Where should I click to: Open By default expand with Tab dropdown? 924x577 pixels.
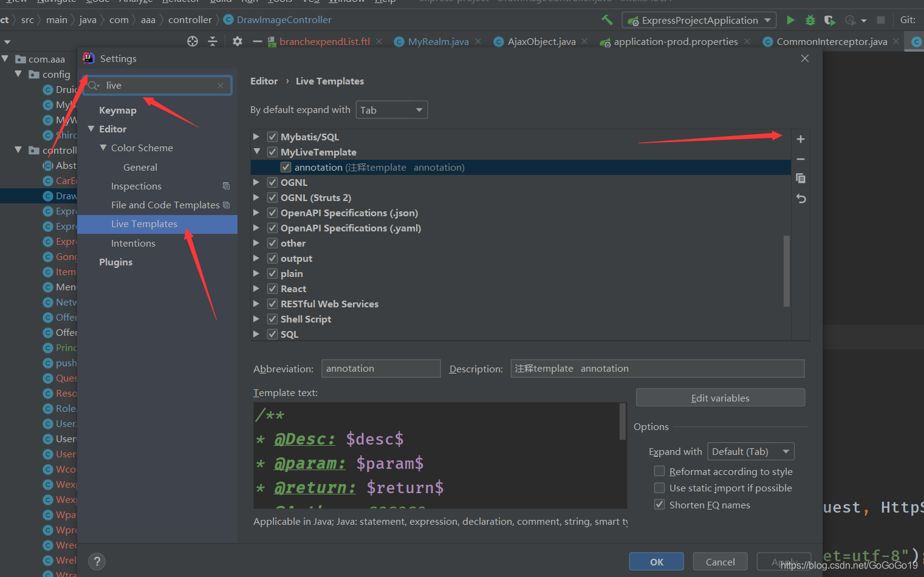click(x=392, y=110)
